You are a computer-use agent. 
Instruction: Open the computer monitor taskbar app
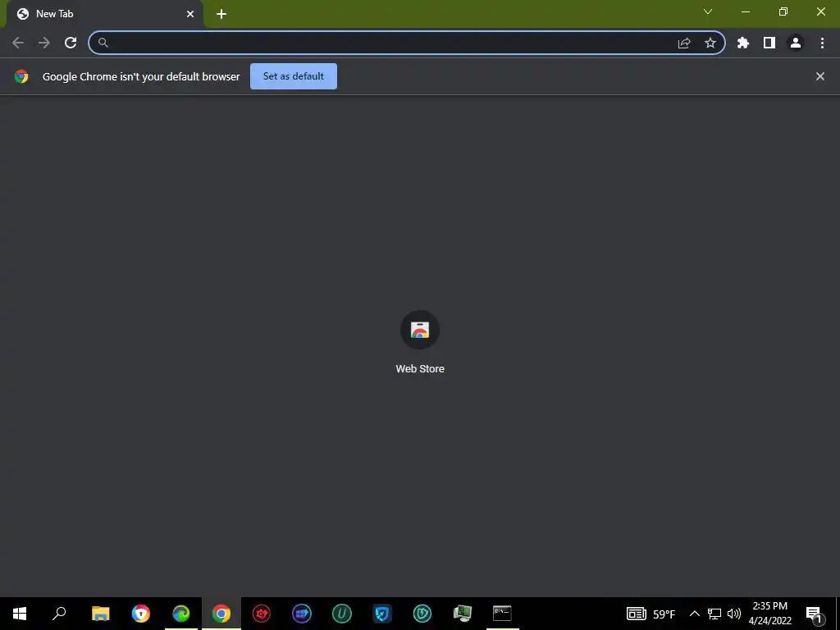click(463, 614)
